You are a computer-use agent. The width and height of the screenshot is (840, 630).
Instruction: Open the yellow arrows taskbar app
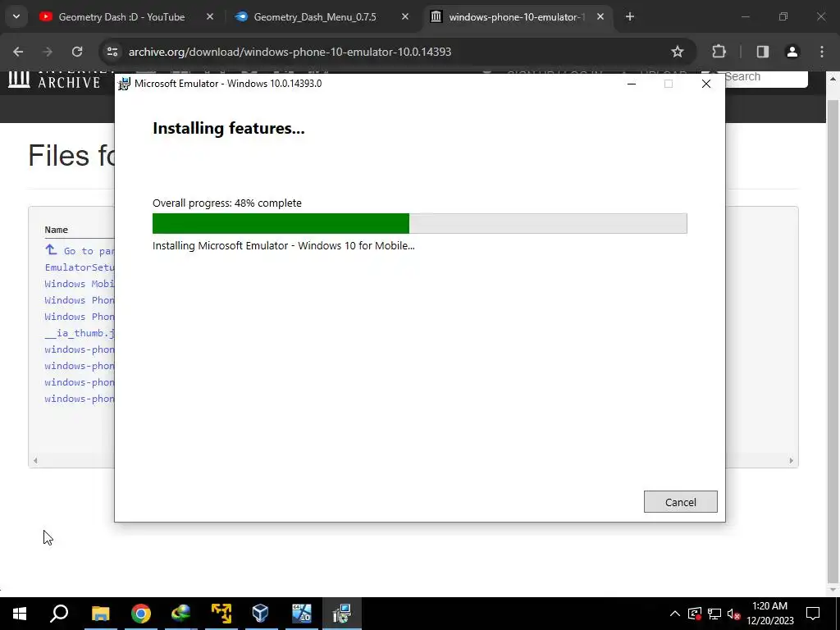221,614
